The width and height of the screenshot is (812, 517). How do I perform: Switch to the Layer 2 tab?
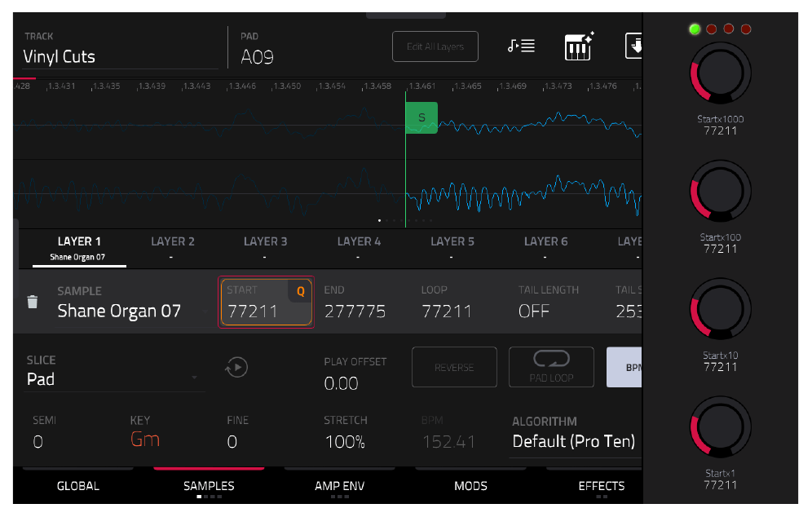(x=173, y=248)
